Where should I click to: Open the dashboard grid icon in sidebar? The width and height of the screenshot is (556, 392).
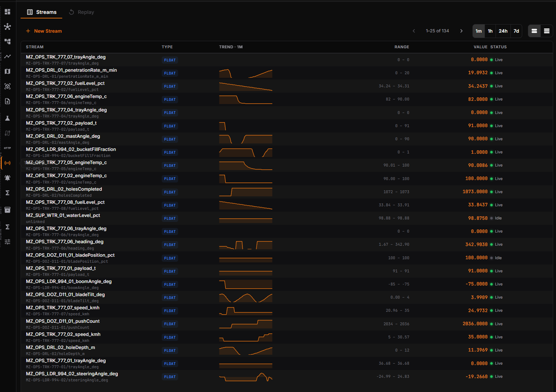(7, 12)
